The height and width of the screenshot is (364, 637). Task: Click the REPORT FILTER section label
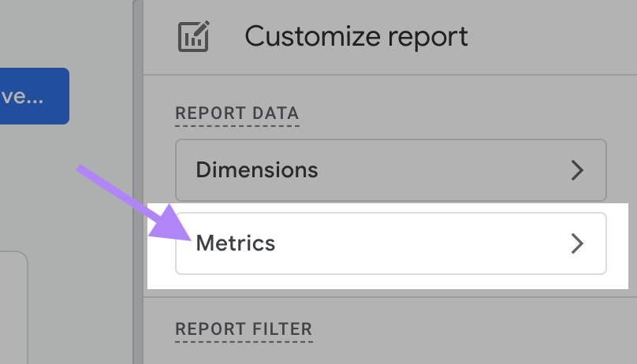coord(244,329)
